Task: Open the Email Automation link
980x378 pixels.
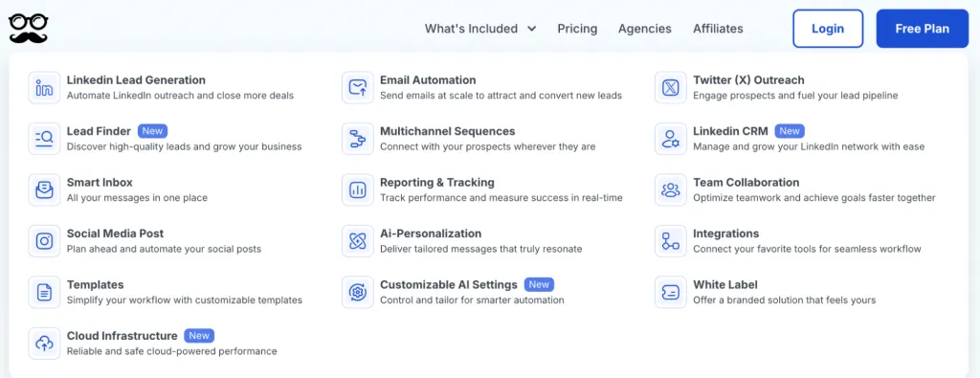Action: [428, 80]
